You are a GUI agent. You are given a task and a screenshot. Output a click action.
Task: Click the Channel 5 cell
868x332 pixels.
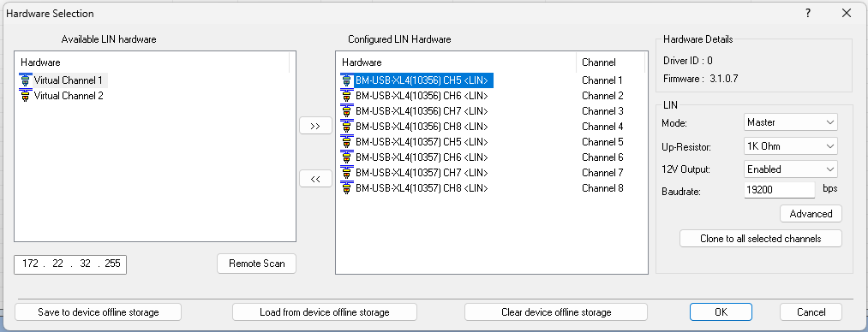[x=602, y=142]
